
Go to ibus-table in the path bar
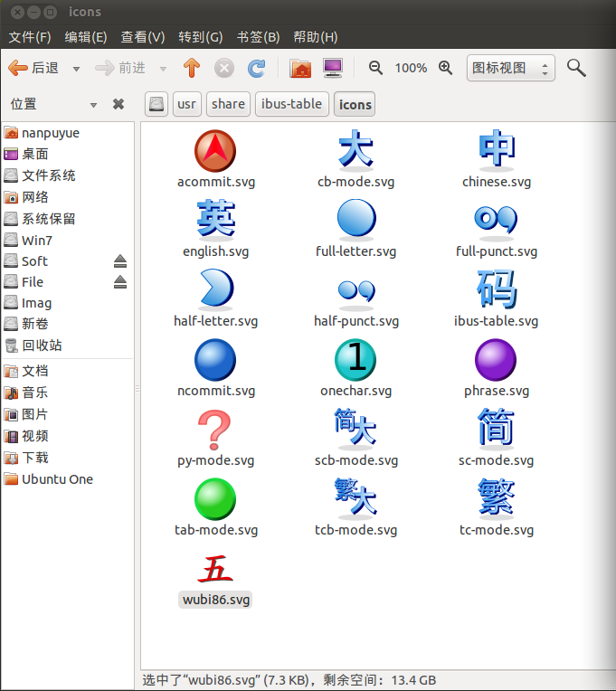pyautogui.click(x=291, y=104)
